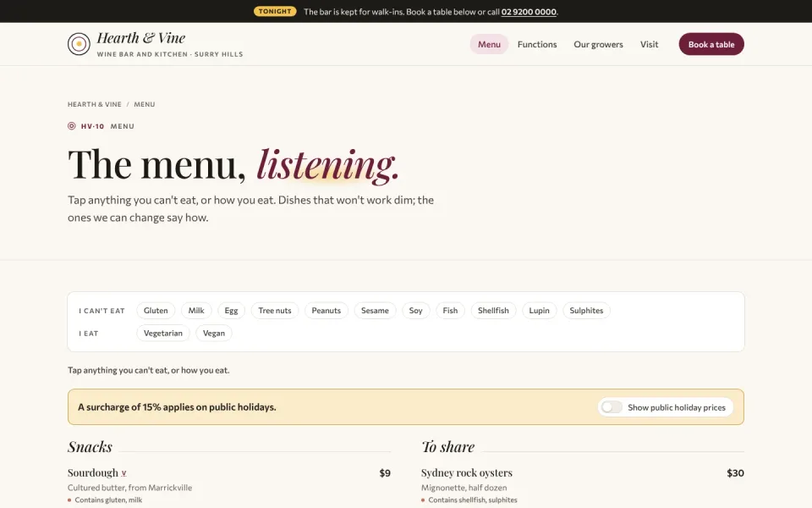The height and width of the screenshot is (508, 812).
Task: Enable the Vegetarian diet filter
Action: (x=163, y=334)
